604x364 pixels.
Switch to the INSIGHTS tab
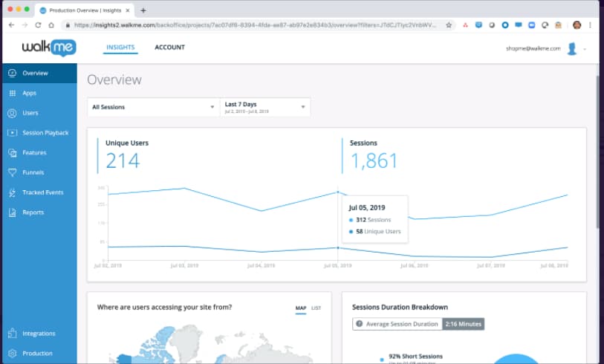tap(120, 48)
